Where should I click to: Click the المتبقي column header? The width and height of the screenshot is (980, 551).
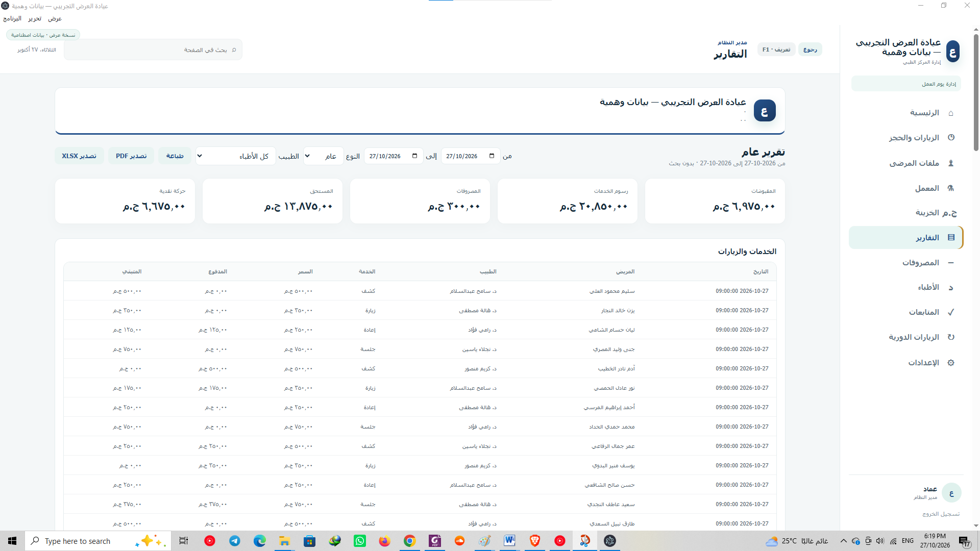pyautogui.click(x=132, y=272)
